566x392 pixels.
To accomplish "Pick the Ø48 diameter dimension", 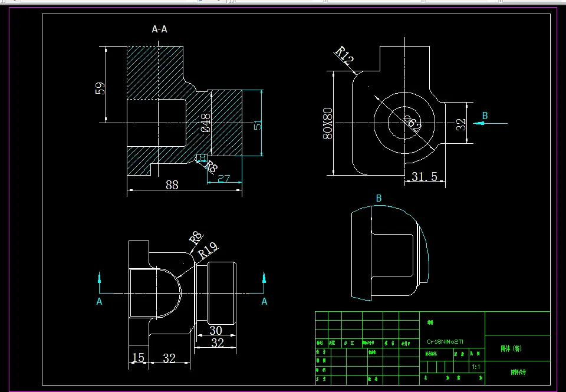I will coord(205,123).
